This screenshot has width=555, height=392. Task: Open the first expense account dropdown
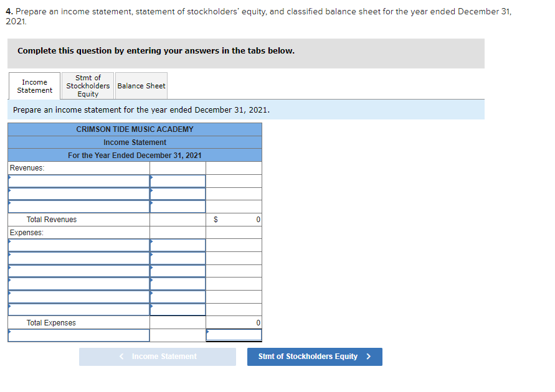click(x=78, y=245)
